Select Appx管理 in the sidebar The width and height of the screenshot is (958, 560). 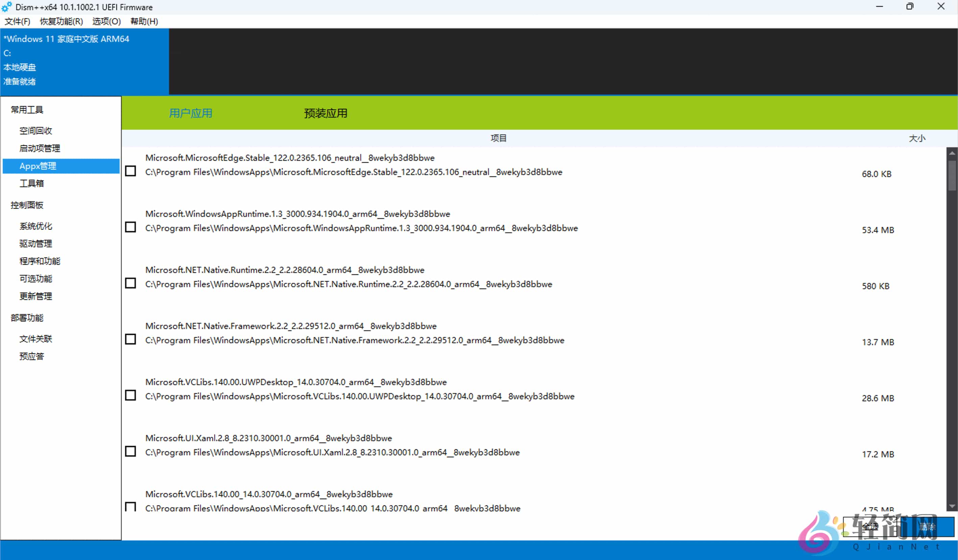(61, 166)
